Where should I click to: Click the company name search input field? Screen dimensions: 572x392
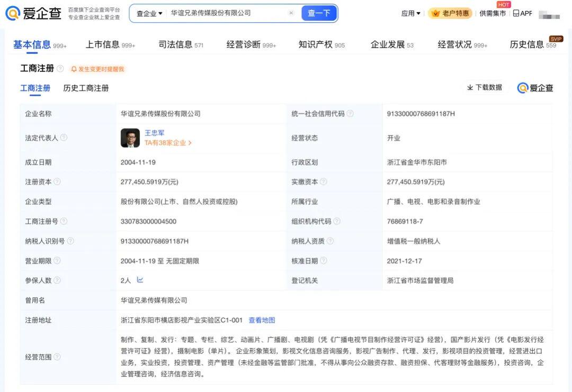tap(228, 13)
